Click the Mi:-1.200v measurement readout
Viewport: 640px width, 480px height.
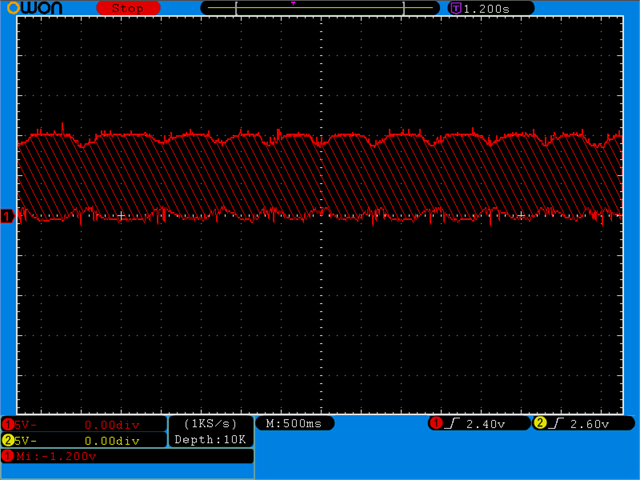click(60, 456)
